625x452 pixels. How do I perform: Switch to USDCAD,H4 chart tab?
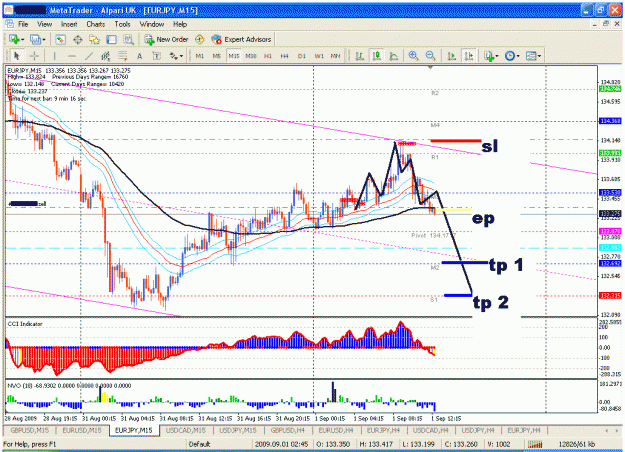[x=430, y=430]
